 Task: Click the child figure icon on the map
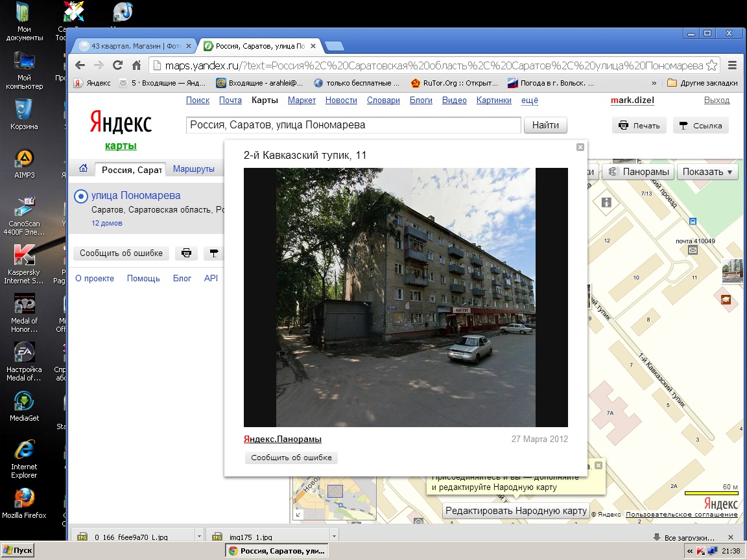pyautogui.click(x=606, y=202)
